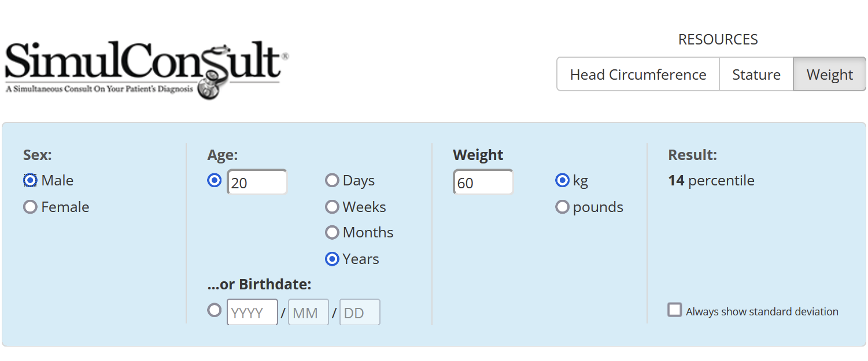868x361 pixels.
Task: Set age unit to Months
Action: (332, 233)
